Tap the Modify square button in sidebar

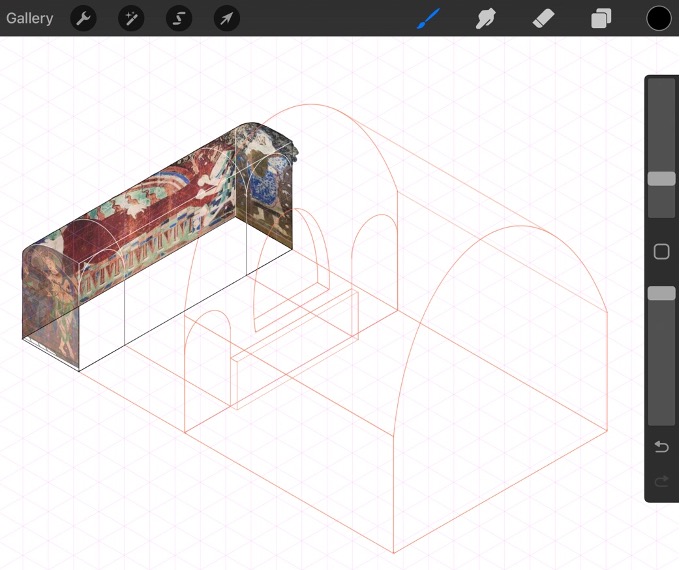[661, 252]
